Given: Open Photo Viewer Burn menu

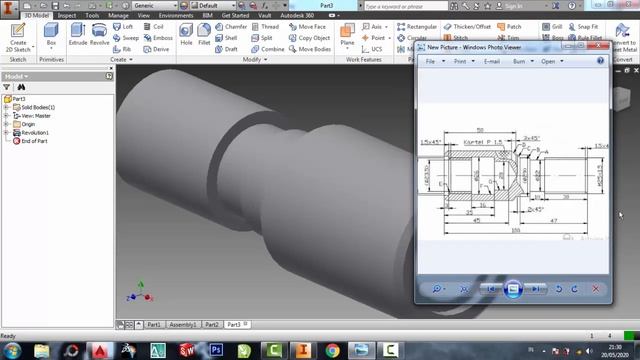Looking at the screenshot, I should pos(523,61).
